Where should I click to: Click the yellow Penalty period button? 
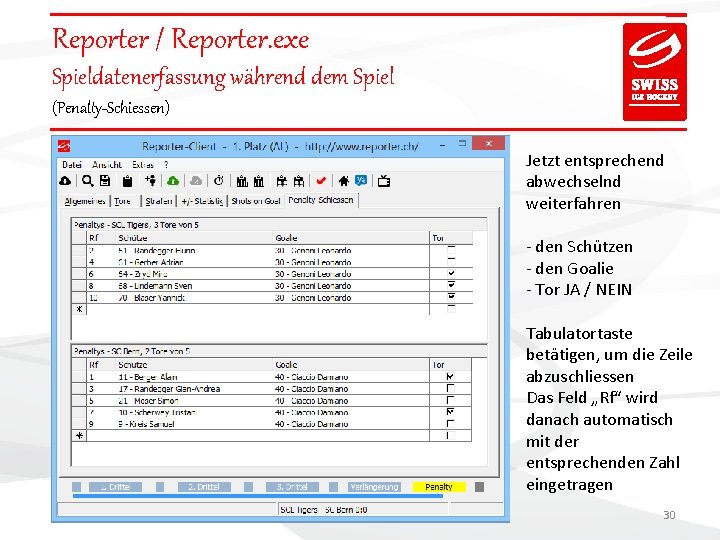click(439, 487)
